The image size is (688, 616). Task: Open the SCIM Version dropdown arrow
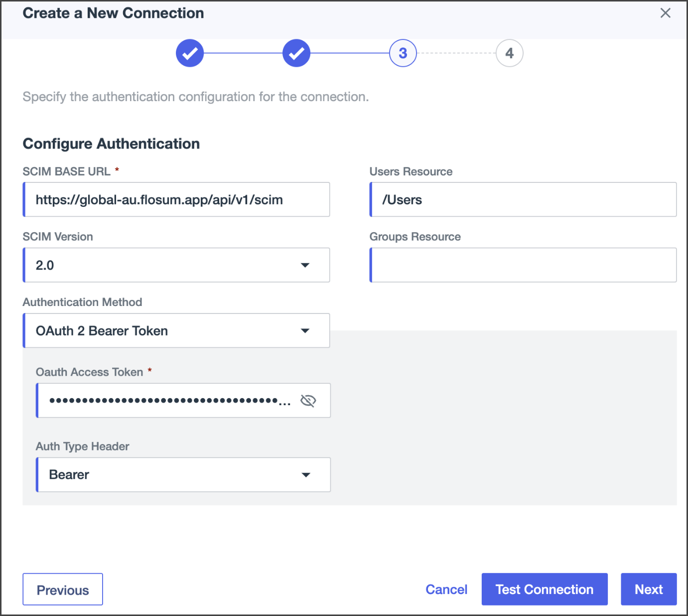305,265
